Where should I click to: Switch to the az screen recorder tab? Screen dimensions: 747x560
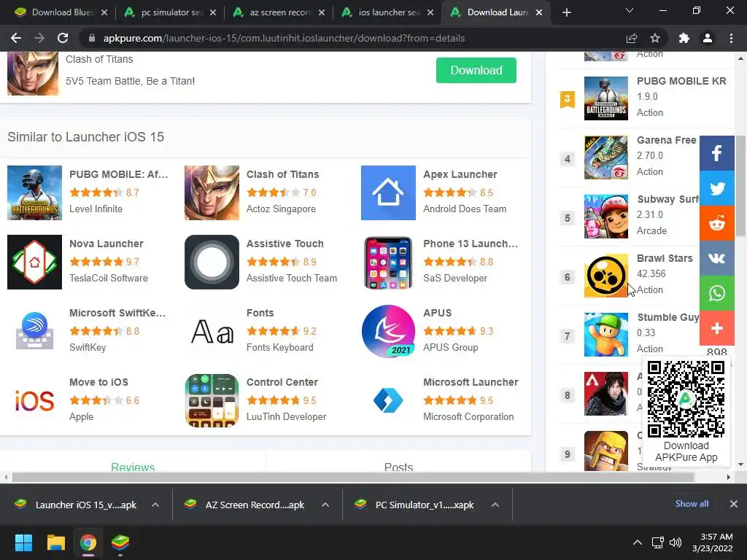278,12
